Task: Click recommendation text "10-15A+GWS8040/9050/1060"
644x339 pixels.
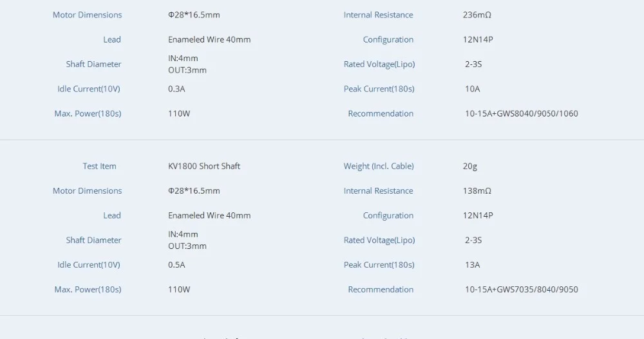Action: (x=522, y=113)
